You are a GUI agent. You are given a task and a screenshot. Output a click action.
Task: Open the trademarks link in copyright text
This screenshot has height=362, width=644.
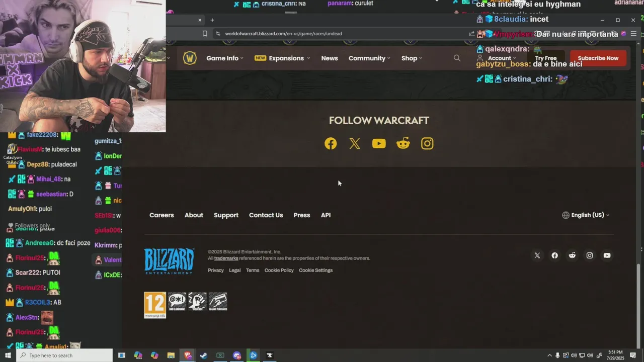(x=226, y=258)
